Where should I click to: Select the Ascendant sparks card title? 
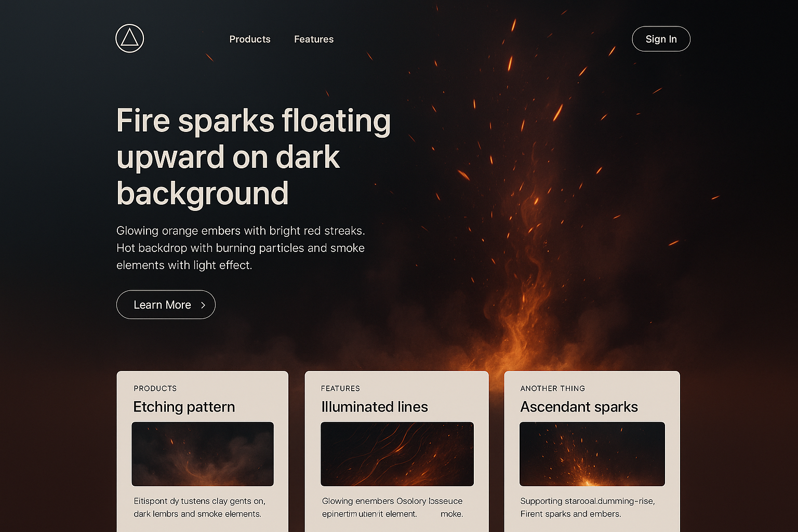pyautogui.click(x=579, y=407)
